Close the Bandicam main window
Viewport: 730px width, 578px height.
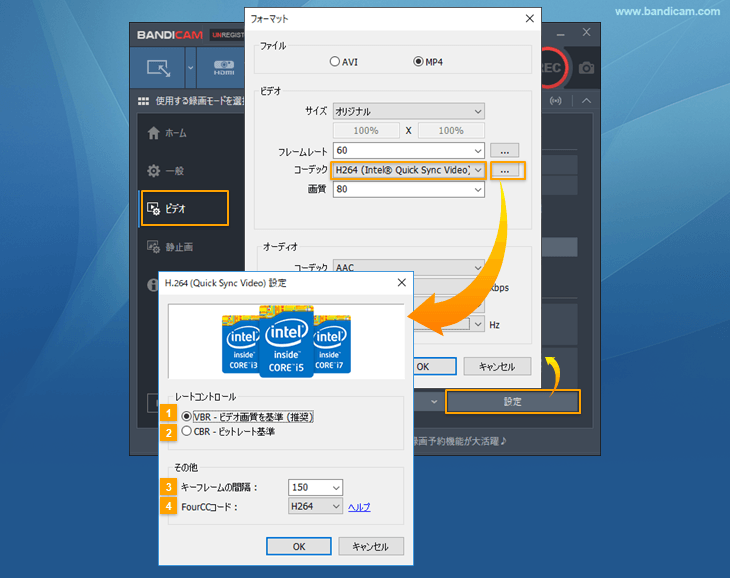586,32
